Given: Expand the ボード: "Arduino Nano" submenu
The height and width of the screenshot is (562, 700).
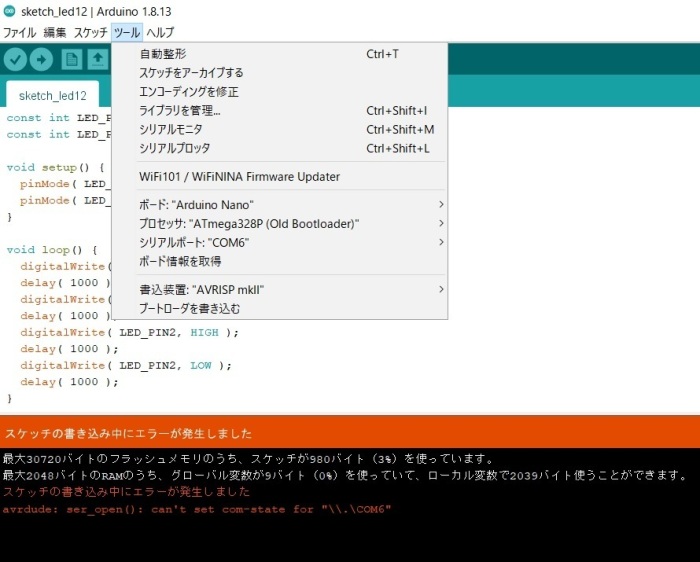Looking at the screenshot, I should click(x=280, y=205).
